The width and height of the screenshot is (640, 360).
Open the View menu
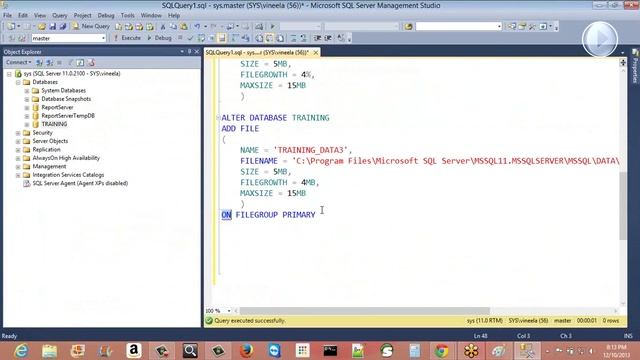click(40, 16)
